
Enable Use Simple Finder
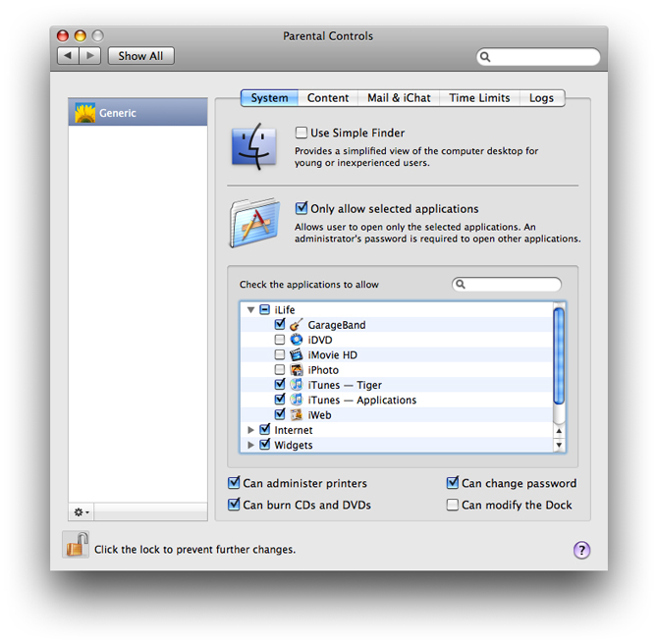[301, 133]
